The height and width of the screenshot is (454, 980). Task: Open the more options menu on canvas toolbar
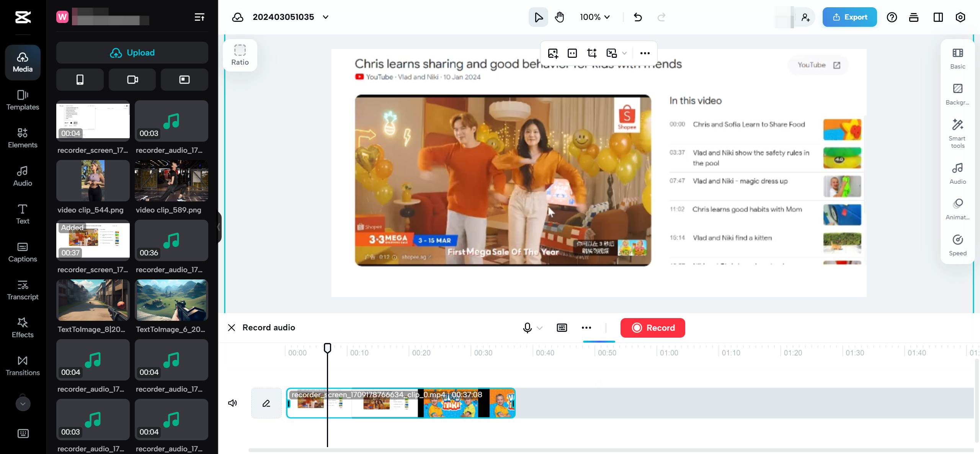pos(645,53)
